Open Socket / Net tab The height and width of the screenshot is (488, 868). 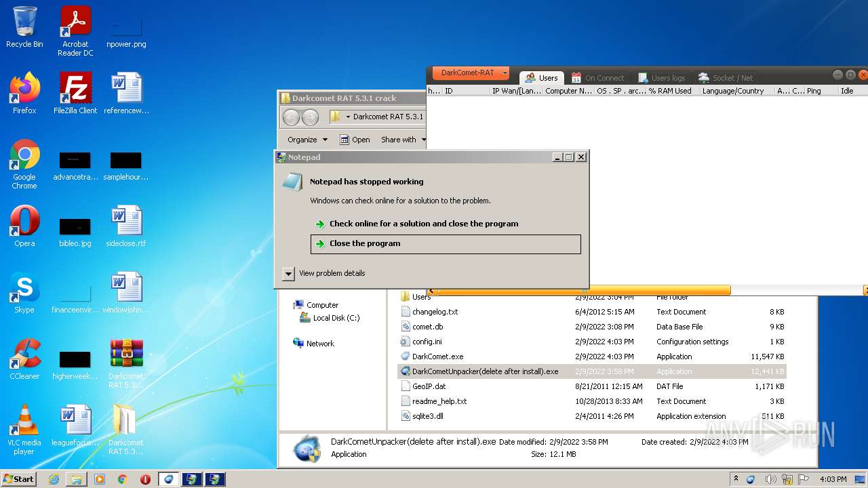point(726,78)
